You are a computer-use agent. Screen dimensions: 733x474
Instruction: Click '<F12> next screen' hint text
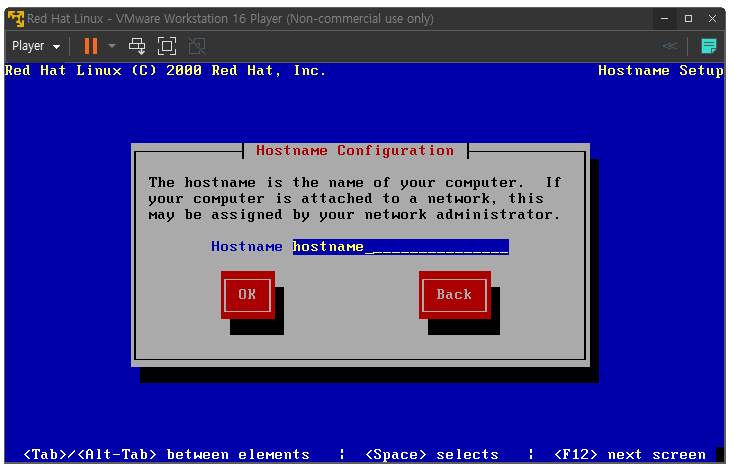[x=630, y=454]
